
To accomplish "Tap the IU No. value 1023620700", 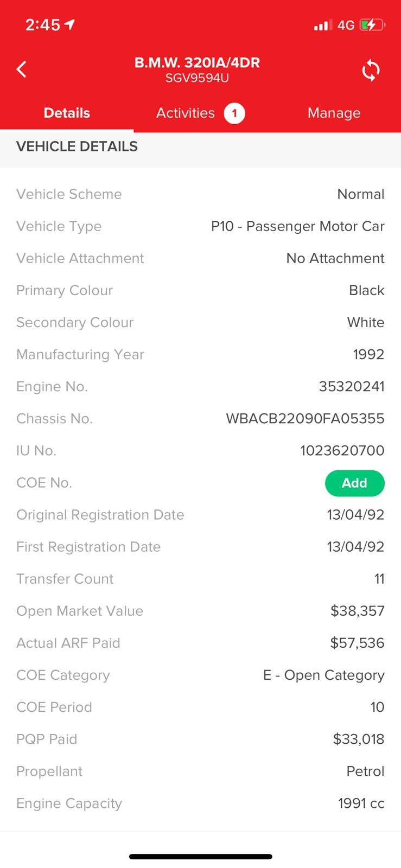I will click(342, 451).
